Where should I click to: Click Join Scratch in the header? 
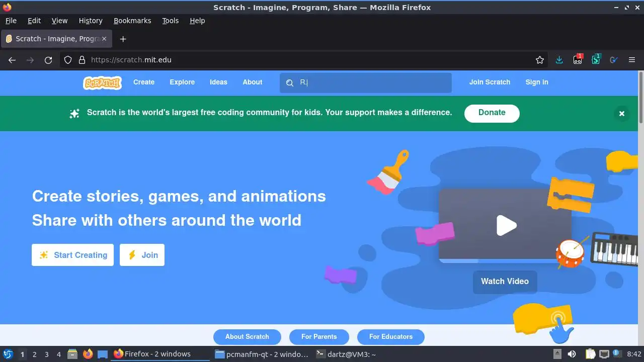pos(490,82)
